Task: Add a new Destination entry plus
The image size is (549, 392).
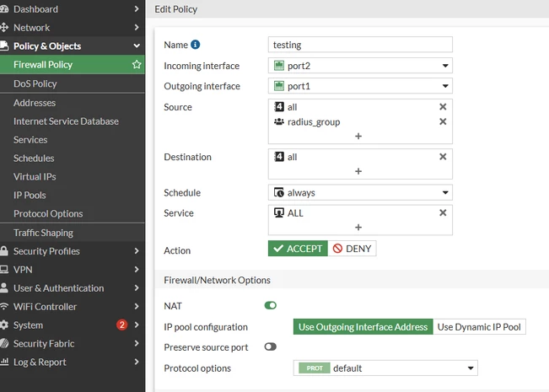Action: tap(358, 171)
